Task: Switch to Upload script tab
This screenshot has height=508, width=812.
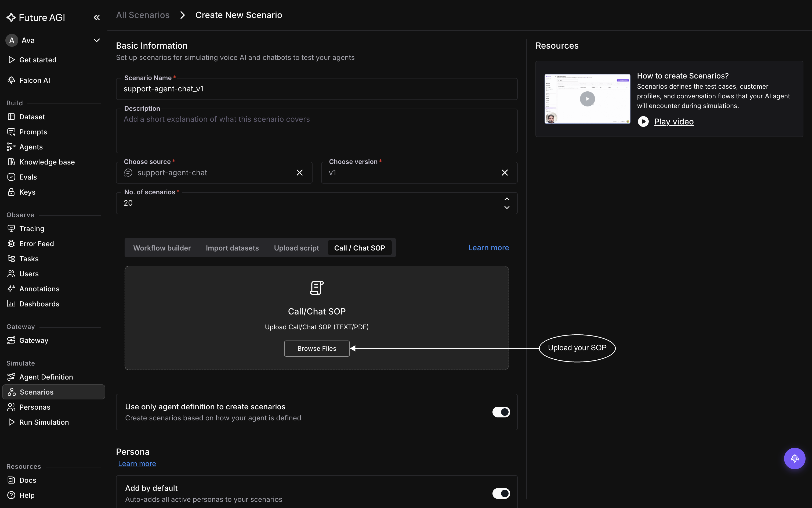Action: tap(296, 248)
